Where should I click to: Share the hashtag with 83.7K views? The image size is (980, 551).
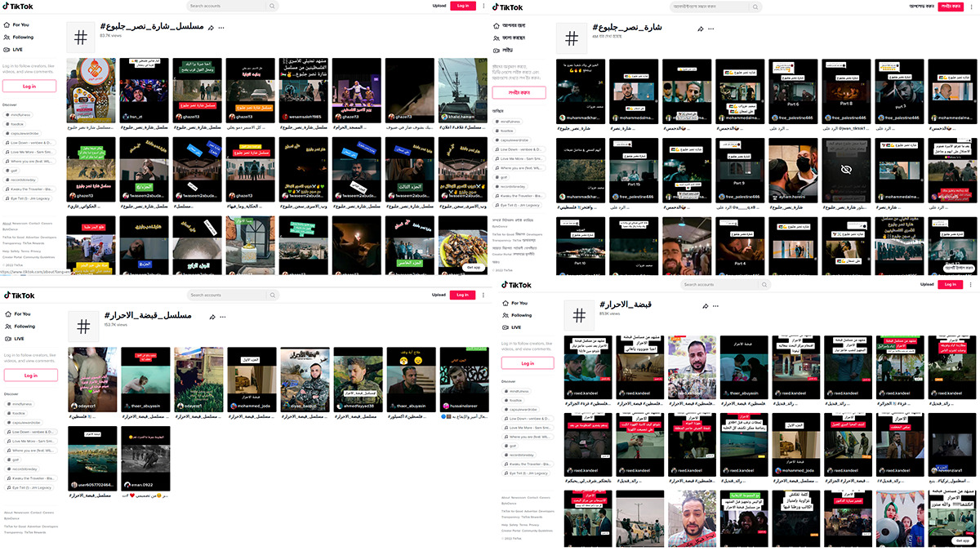(x=212, y=28)
